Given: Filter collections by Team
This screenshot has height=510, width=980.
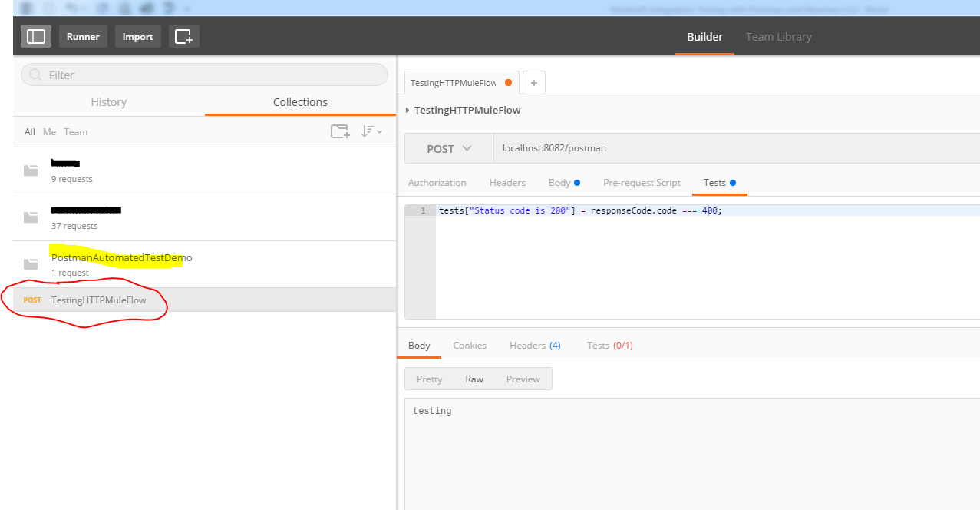Looking at the screenshot, I should (75, 132).
